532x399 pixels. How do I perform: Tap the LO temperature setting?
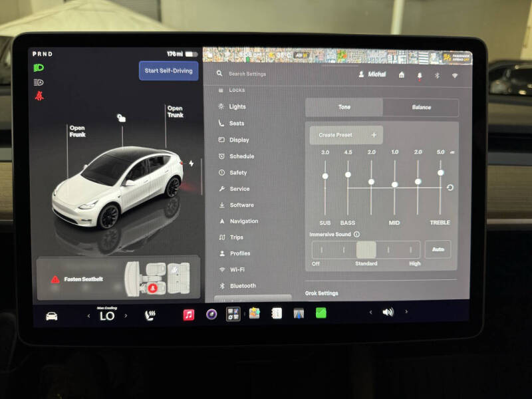[107, 316]
